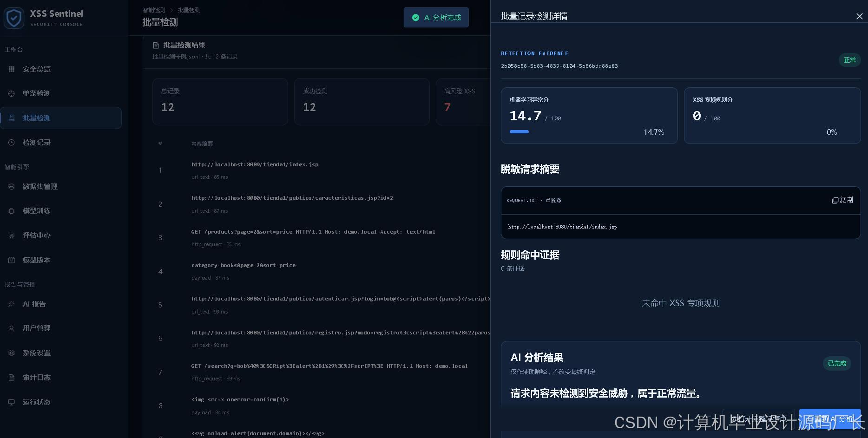Click the AI conclusion 请求内容未检测到安全威胁

[606, 393]
